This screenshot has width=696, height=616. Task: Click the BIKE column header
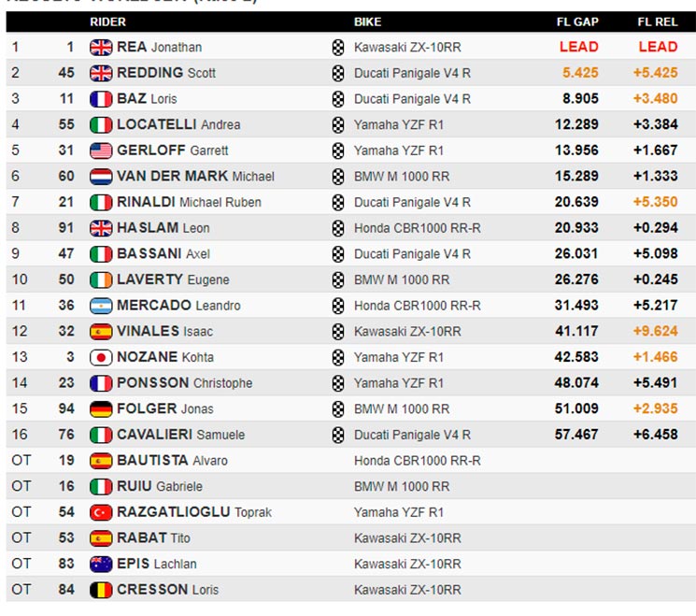[x=367, y=21]
